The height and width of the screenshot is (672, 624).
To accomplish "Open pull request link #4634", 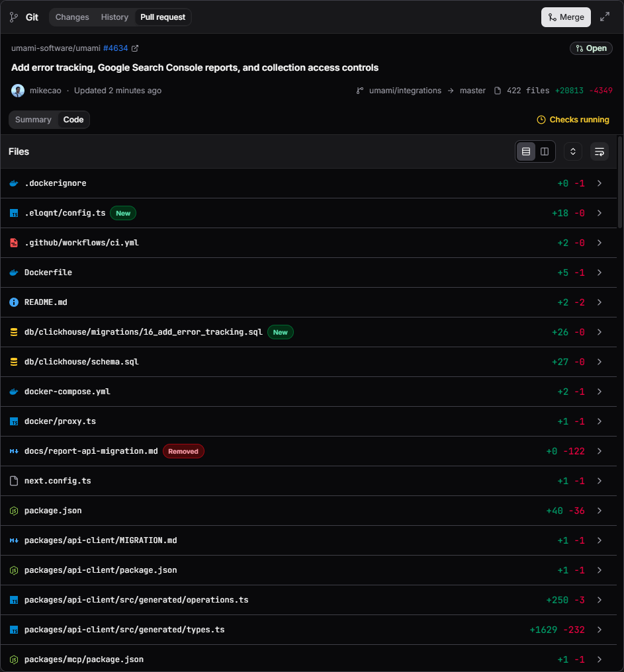I will [x=116, y=48].
